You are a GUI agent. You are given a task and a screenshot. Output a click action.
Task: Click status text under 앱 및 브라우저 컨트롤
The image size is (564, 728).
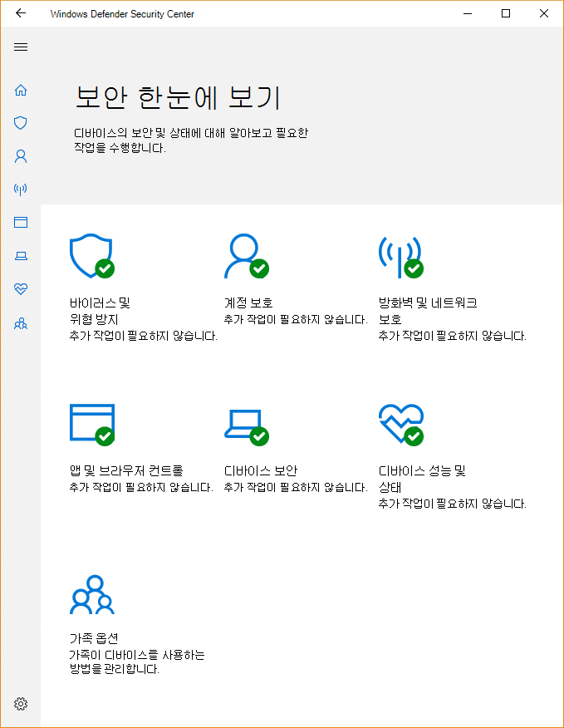[x=141, y=488]
